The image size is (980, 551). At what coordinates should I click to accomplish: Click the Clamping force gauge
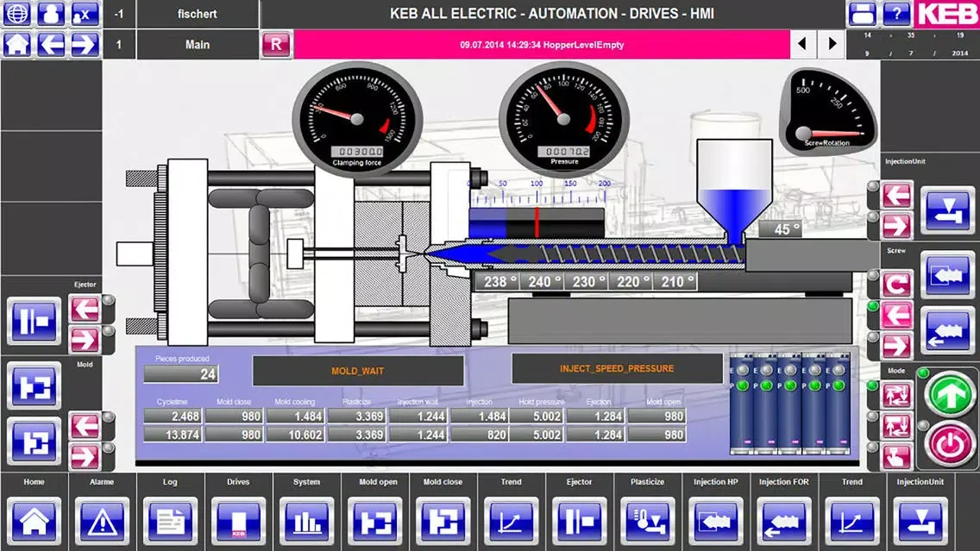(x=357, y=120)
